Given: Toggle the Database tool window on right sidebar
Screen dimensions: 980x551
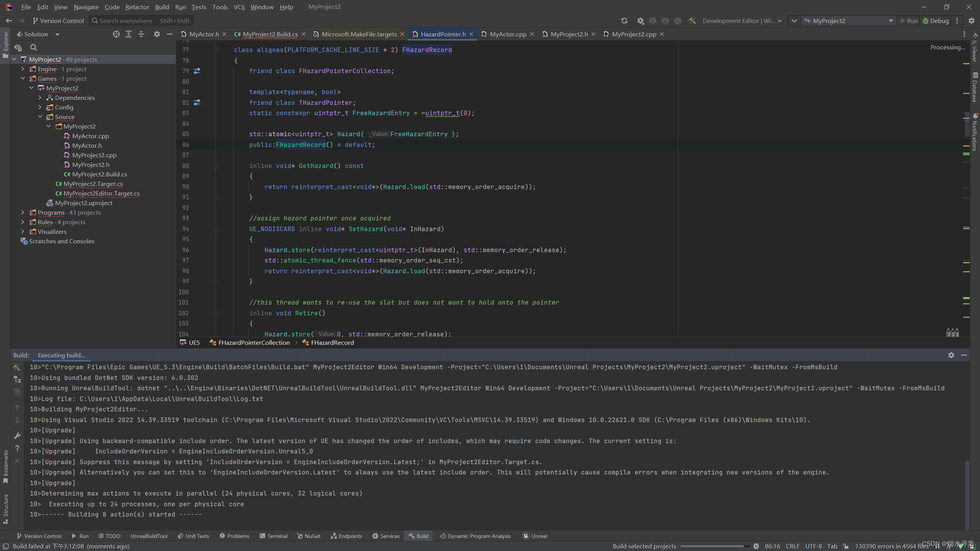Looking at the screenshot, I should click(975, 87).
